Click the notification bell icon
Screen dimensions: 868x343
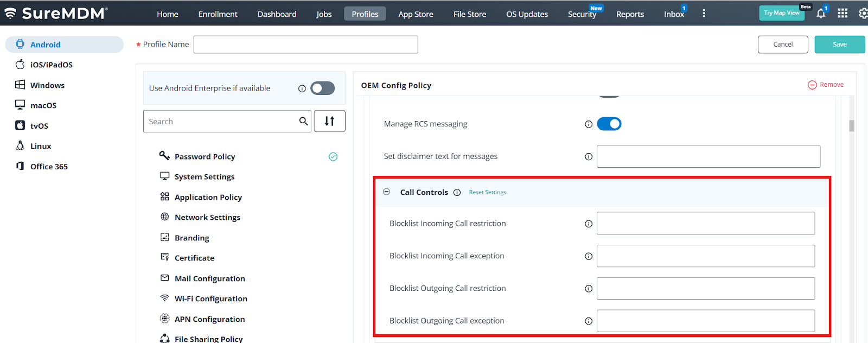(x=821, y=14)
